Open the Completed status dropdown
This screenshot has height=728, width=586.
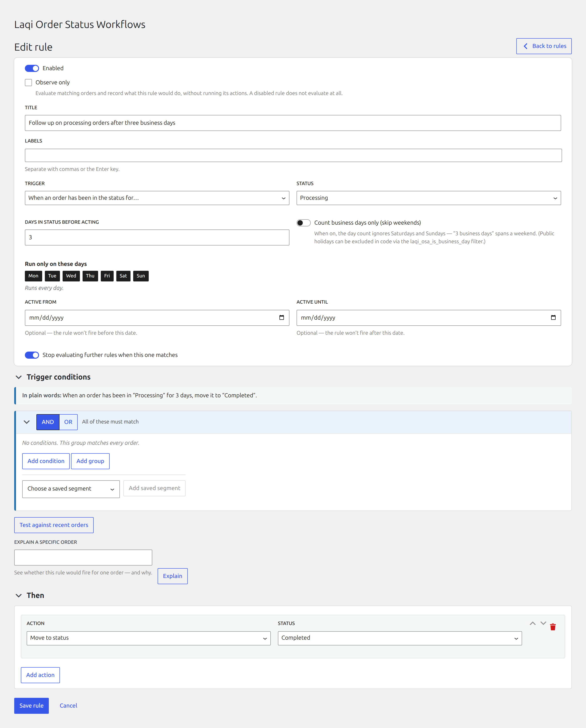[x=400, y=639]
